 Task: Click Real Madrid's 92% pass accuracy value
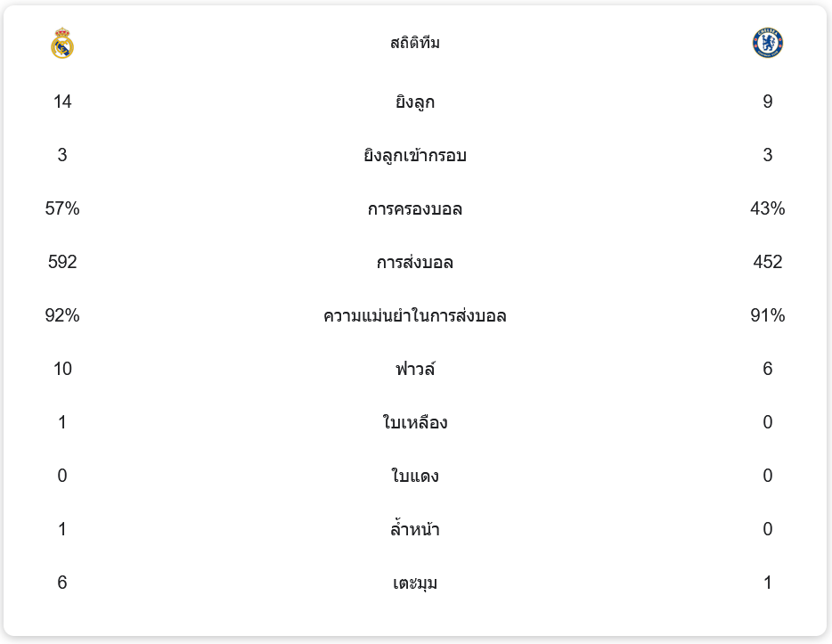[x=62, y=315]
